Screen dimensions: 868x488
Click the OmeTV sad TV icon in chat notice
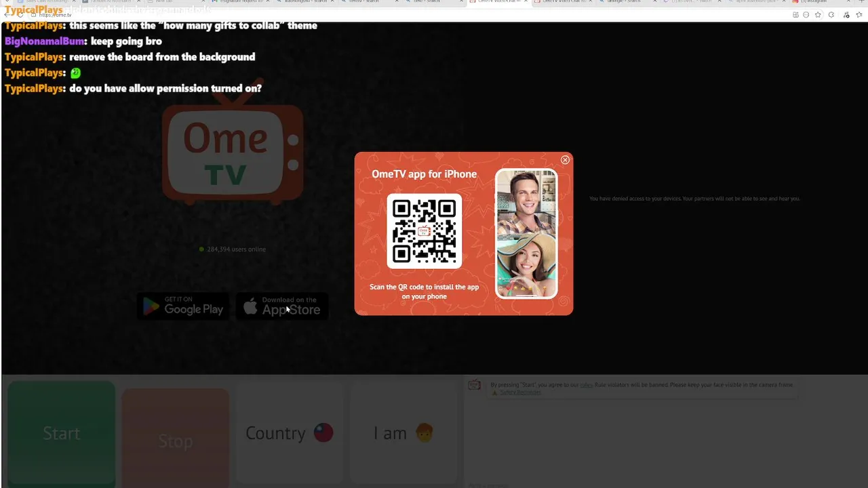point(475,385)
